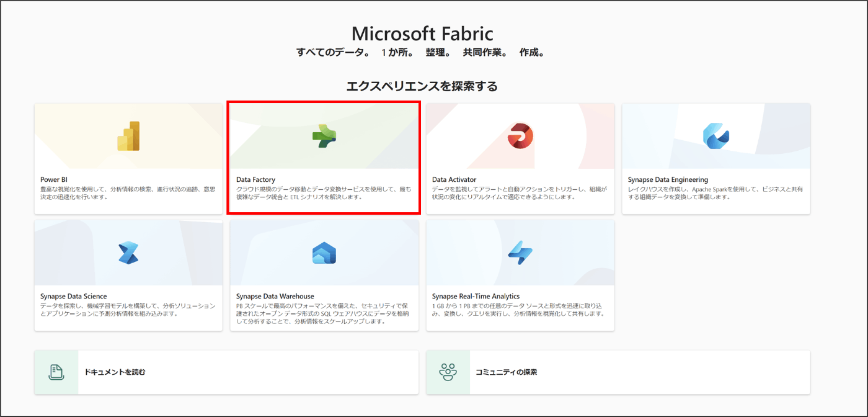Select the ドキュメントを読む link
The height and width of the screenshot is (417, 868).
pos(115,372)
